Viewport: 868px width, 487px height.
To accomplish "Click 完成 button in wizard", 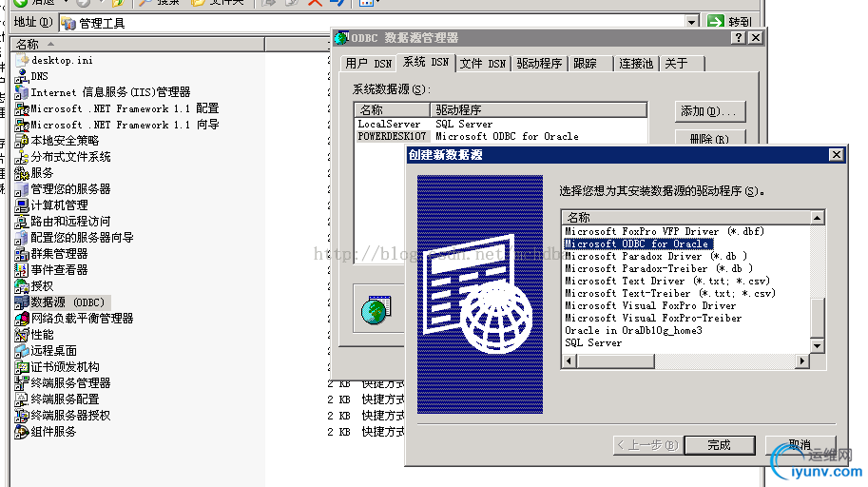I will 720,445.
